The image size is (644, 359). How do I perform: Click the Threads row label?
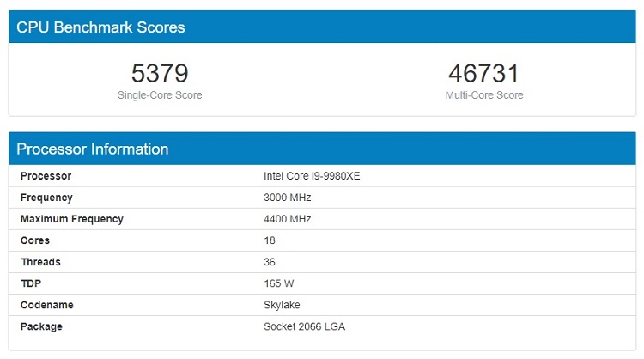click(x=40, y=262)
